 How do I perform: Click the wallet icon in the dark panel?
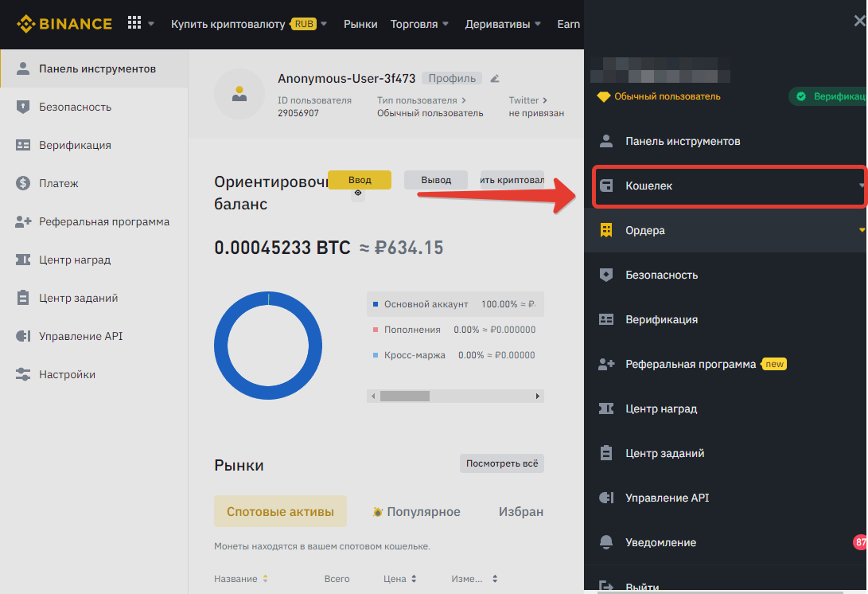[x=606, y=186]
